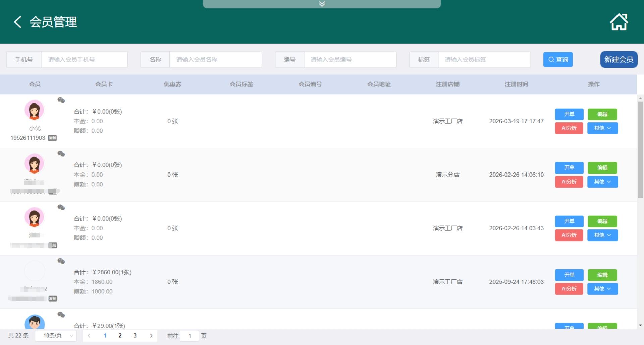Viewport: 644px width, 345px height.
Task: Click 开单 for member 小优
Action: 569,114
